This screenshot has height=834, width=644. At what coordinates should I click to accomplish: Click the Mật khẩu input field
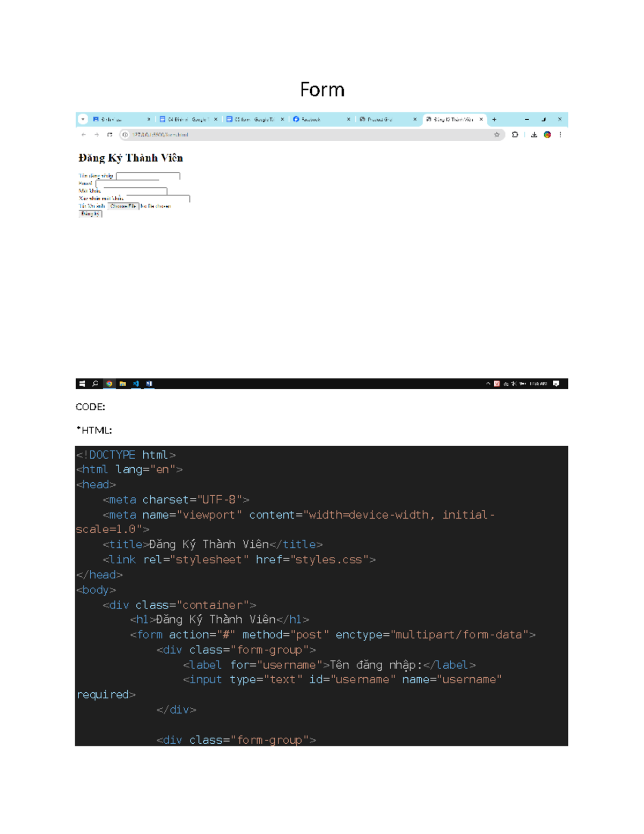pyautogui.click(x=135, y=191)
